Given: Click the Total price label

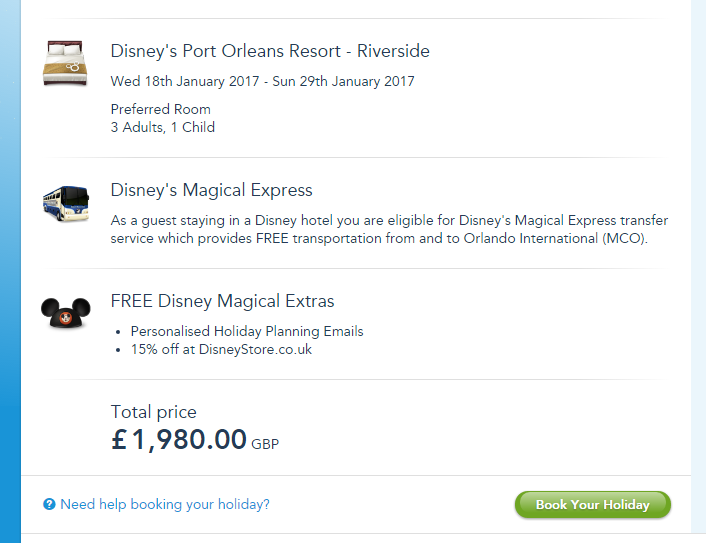Looking at the screenshot, I should pos(154,412).
